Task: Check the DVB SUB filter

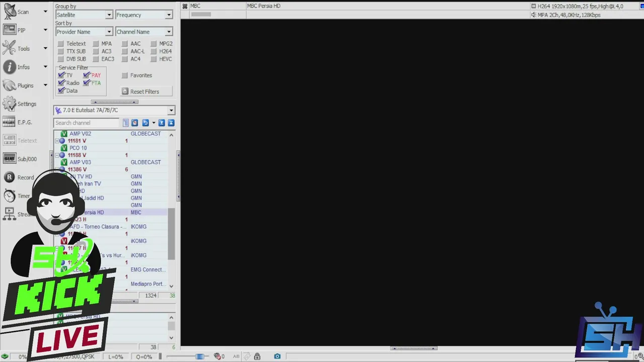Action: tap(60, 59)
